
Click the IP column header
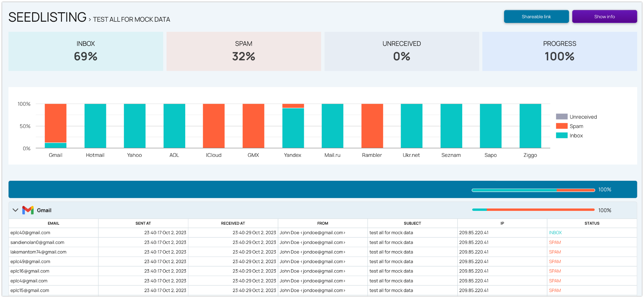click(502, 223)
